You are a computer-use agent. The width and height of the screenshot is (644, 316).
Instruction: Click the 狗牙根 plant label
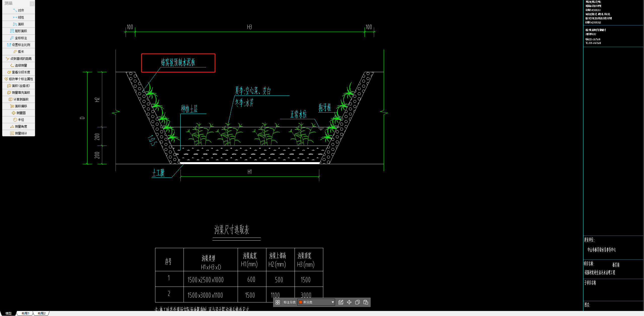point(325,108)
